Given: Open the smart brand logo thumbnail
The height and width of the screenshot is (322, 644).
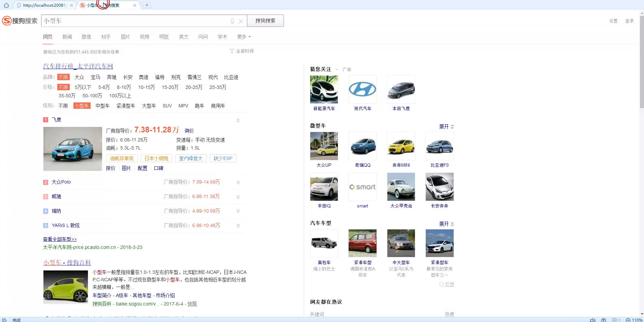Looking at the screenshot, I should [362, 187].
